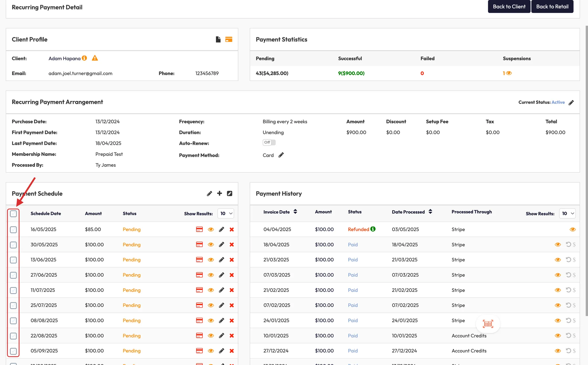Delete the 16/05/2025 scheduled payment
Screen dimensions: 588x365
point(232,229)
